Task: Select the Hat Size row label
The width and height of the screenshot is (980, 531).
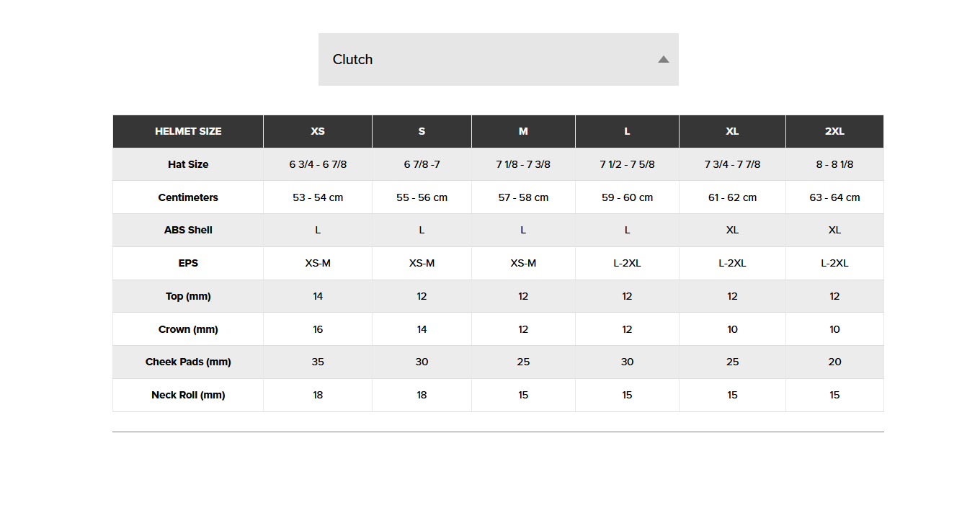Action: pos(188,164)
